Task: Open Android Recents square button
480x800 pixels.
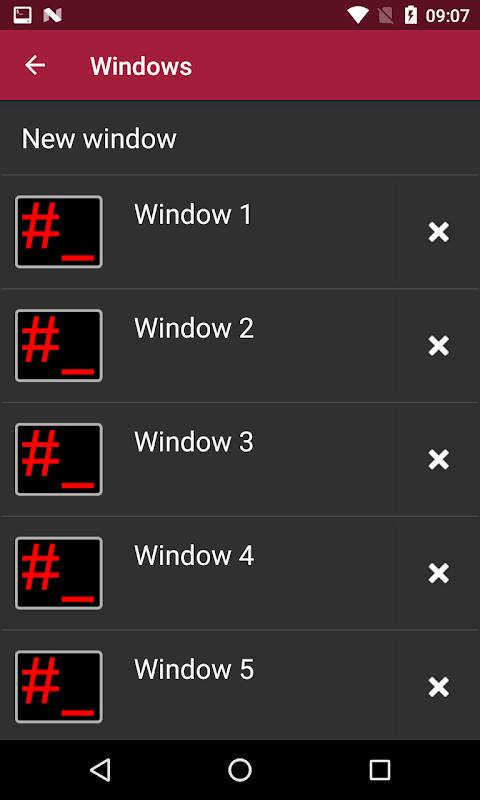Action: click(x=380, y=770)
